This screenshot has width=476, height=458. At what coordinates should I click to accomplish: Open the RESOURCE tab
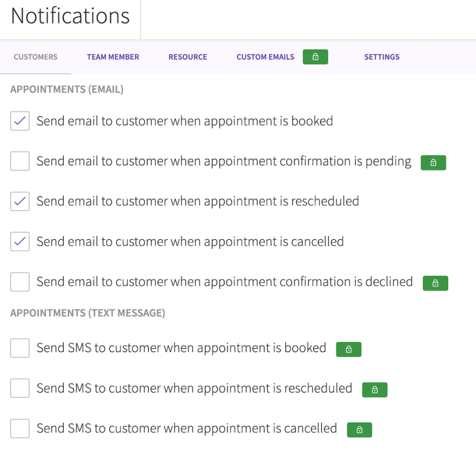coord(187,57)
